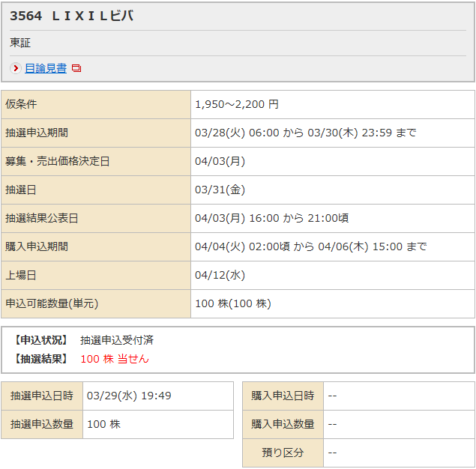
Task: Select the market label '東証'
Action: tap(20, 43)
